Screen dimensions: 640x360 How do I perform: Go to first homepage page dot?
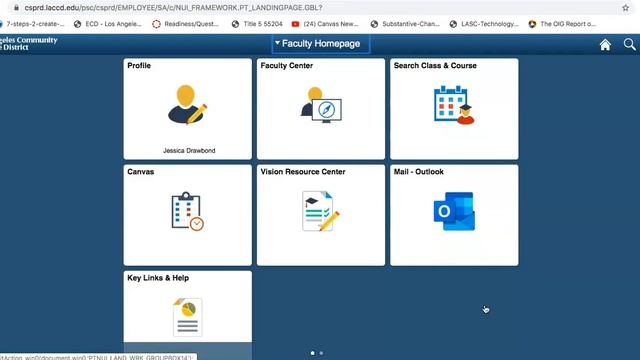(x=313, y=353)
